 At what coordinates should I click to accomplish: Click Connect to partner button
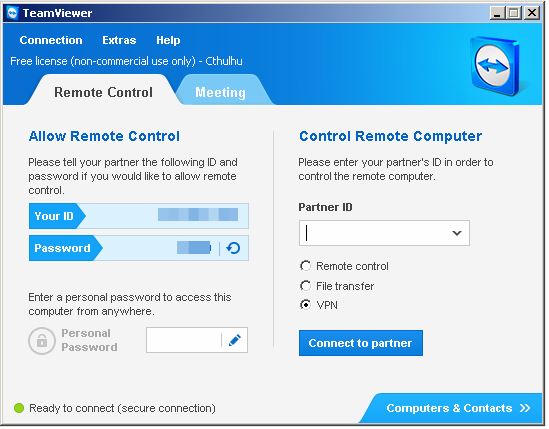[361, 343]
